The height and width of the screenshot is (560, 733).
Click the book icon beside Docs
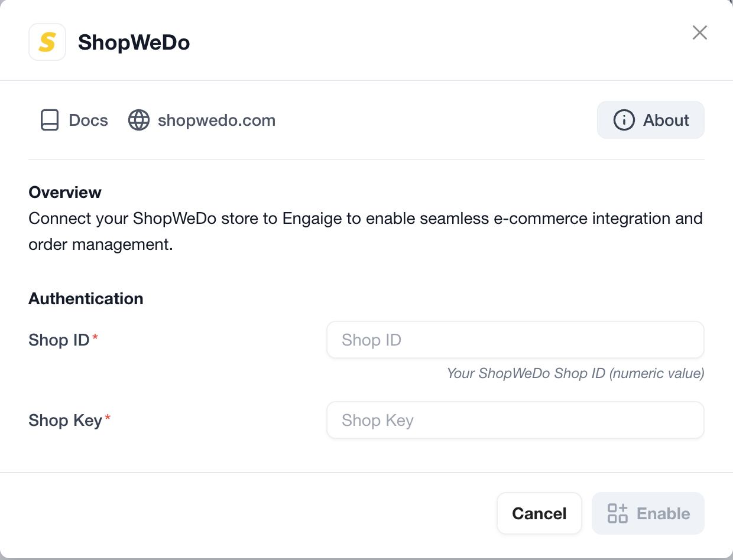point(50,120)
